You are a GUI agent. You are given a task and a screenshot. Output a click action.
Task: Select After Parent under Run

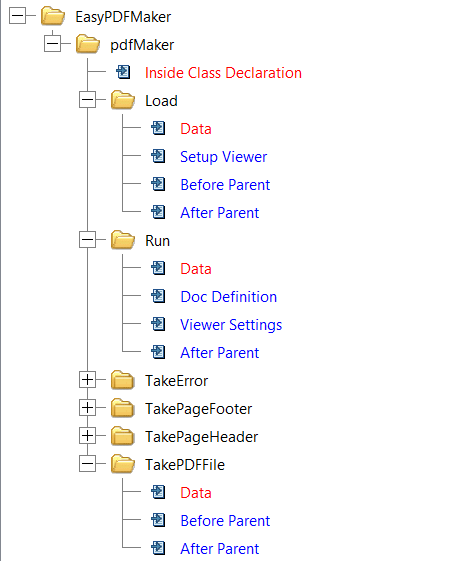point(220,353)
